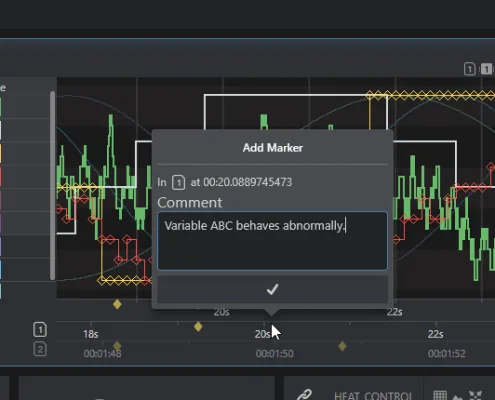Click the fit-to-view arrows icon in bottom panel
The image size is (495, 400).
coord(476,395)
